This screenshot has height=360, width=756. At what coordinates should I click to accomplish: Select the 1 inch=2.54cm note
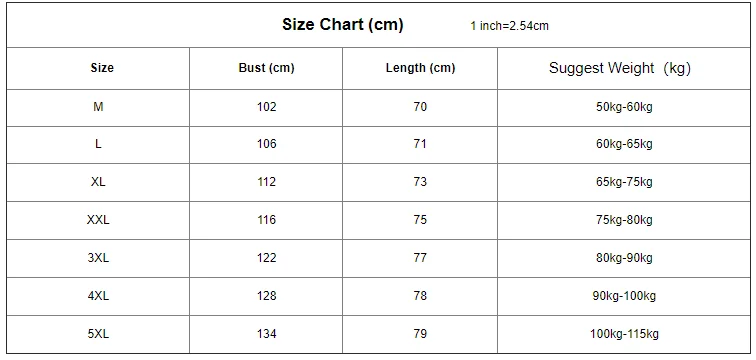click(x=510, y=26)
